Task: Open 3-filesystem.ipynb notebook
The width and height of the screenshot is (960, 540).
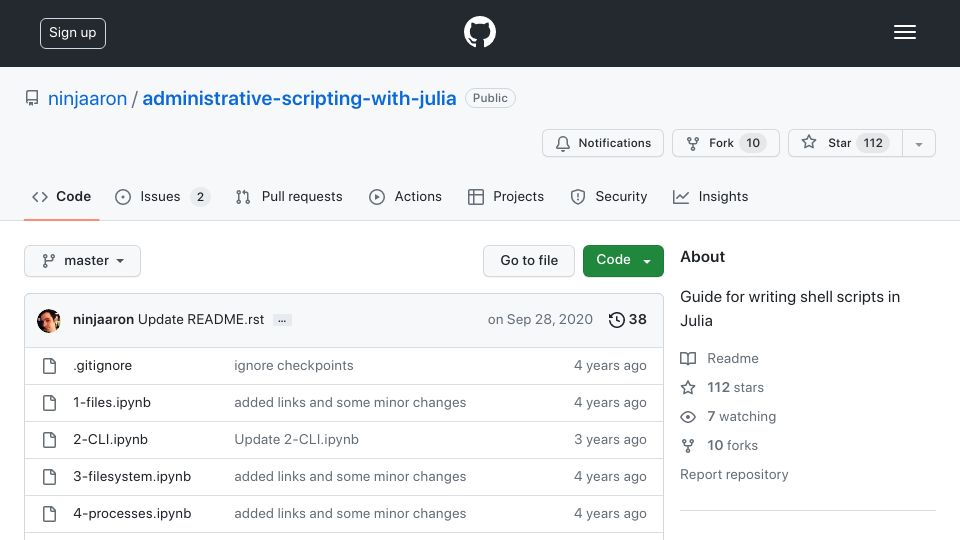Action: pyautogui.click(x=132, y=476)
